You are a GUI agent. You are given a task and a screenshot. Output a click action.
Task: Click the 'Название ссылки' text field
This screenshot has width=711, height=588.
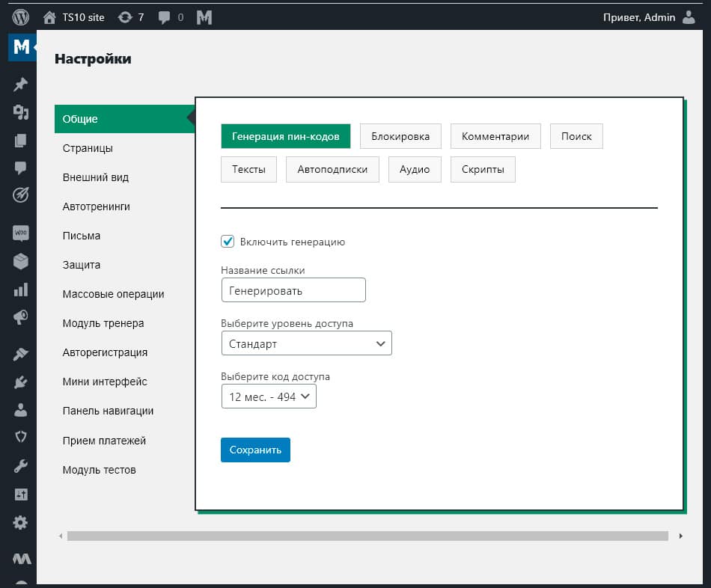point(293,290)
